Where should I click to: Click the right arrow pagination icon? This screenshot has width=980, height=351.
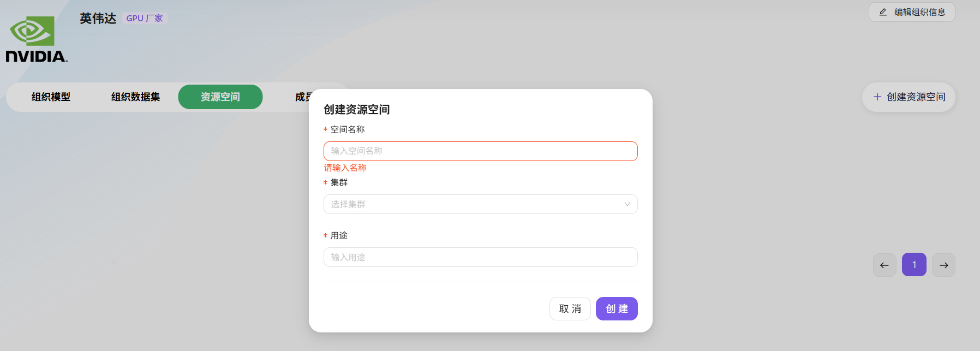click(943, 265)
